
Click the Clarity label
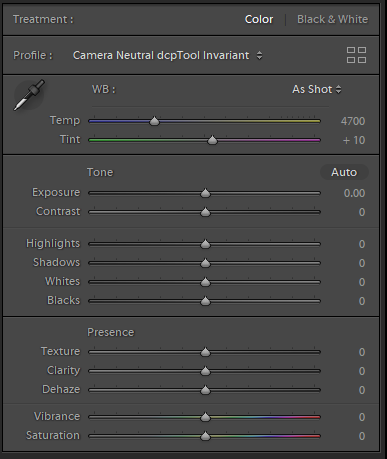pos(63,370)
